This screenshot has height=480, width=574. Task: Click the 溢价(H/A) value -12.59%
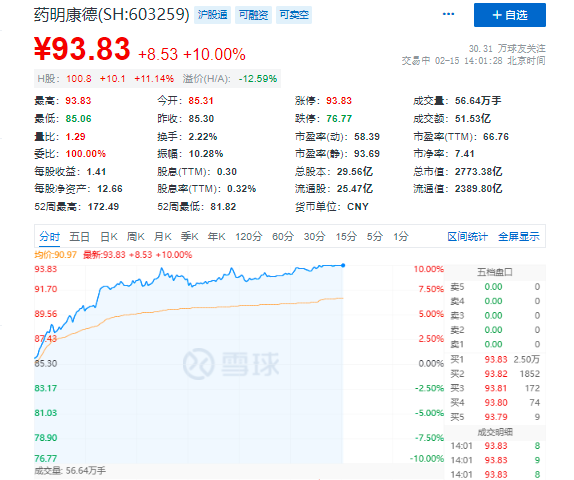click(x=258, y=79)
